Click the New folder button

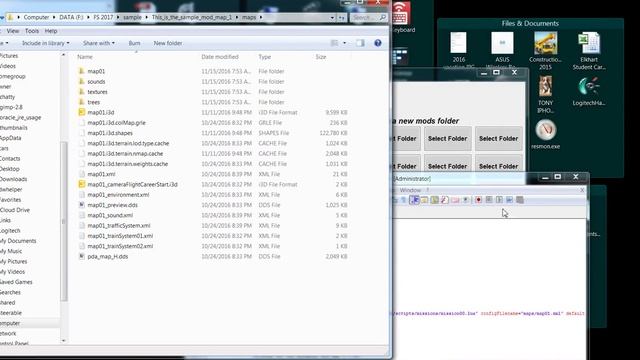click(168, 43)
